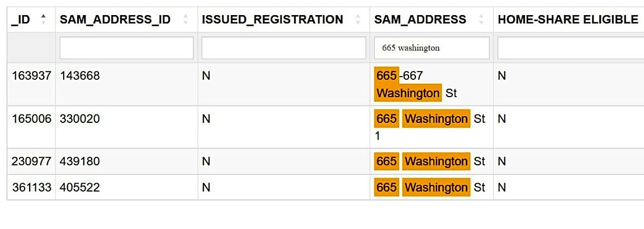The width and height of the screenshot is (644, 229).
Task: Click the HOME-SHARE ELIGIBLE column header
Action: click(567, 20)
